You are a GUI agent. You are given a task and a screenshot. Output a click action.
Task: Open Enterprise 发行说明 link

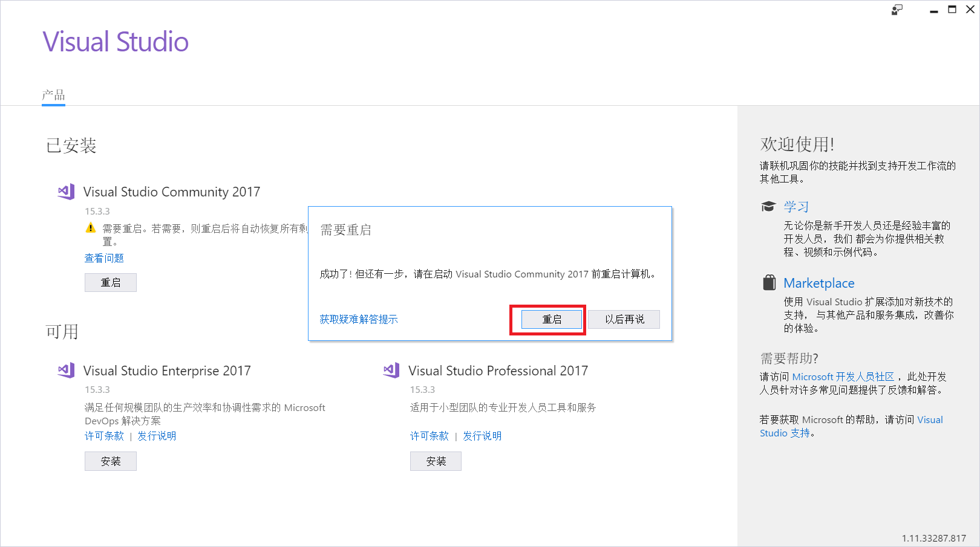coord(157,436)
